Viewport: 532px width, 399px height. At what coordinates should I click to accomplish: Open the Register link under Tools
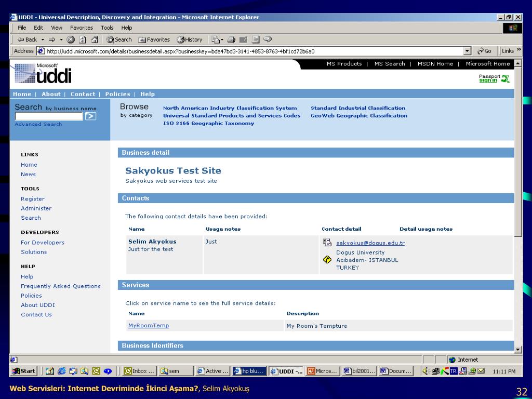33,199
